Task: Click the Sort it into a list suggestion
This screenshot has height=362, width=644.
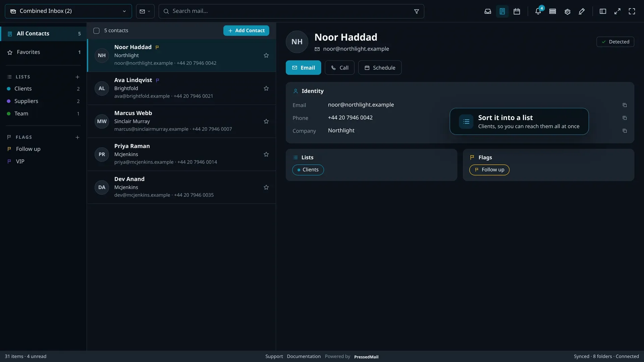Action: coord(519,122)
